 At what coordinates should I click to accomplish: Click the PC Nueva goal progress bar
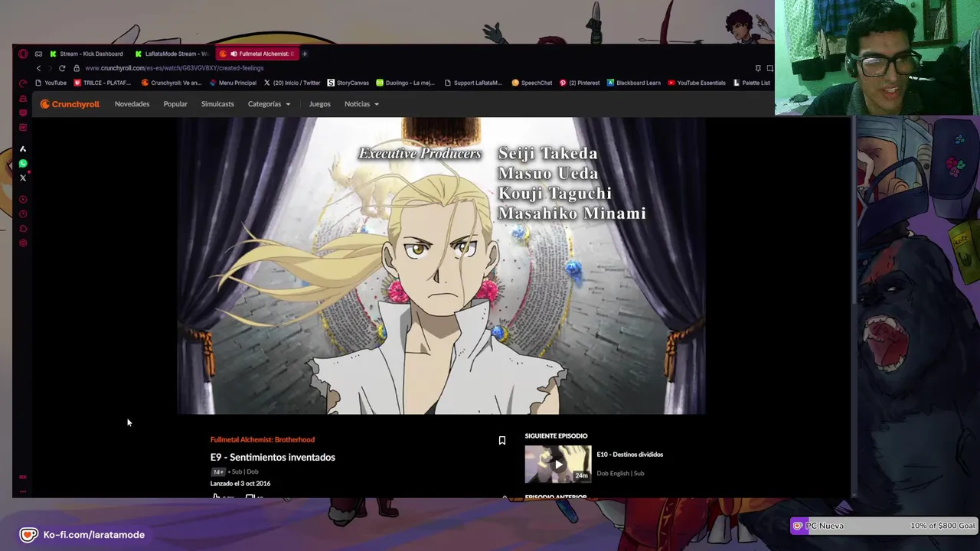tap(884, 526)
